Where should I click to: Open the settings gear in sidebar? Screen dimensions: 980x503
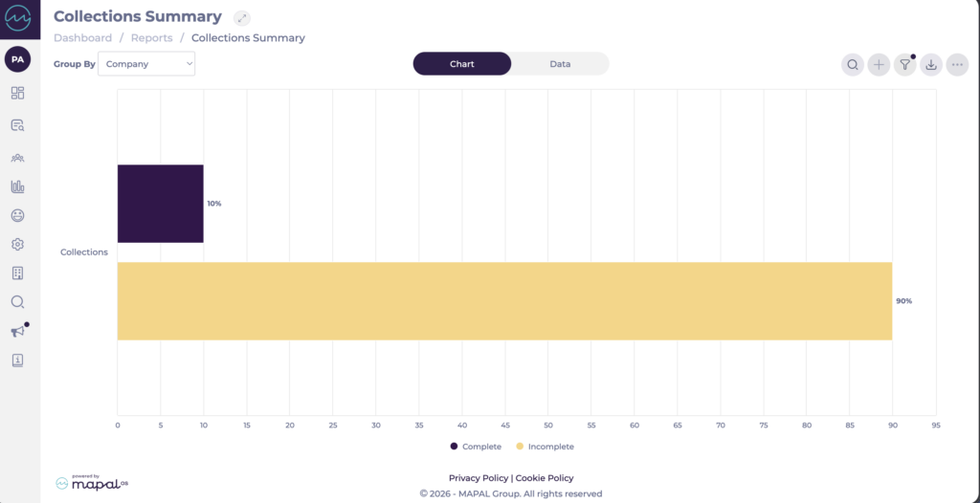point(17,244)
